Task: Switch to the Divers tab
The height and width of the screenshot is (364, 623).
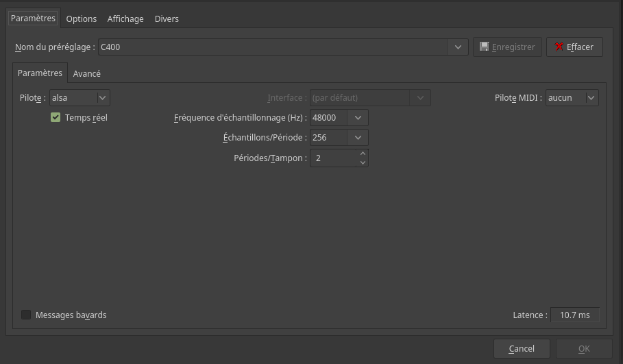Action: (167, 19)
